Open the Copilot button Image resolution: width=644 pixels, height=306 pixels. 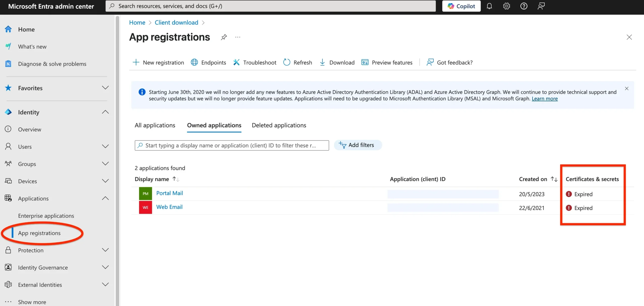[x=461, y=6]
